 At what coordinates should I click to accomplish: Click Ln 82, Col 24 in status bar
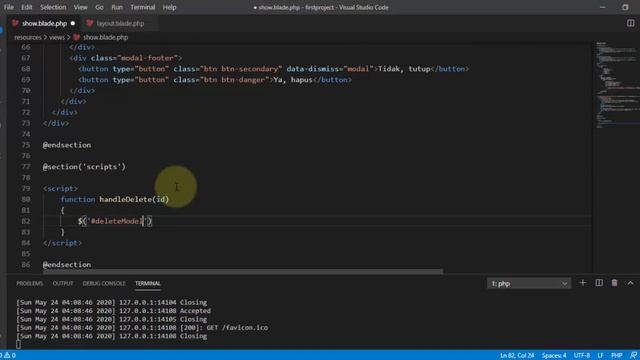coord(517,356)
